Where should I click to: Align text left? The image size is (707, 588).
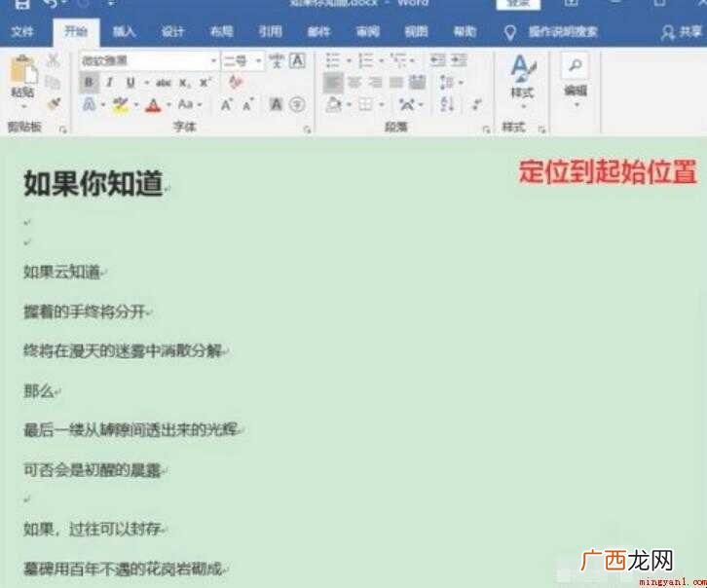click(x=333, y=83)
